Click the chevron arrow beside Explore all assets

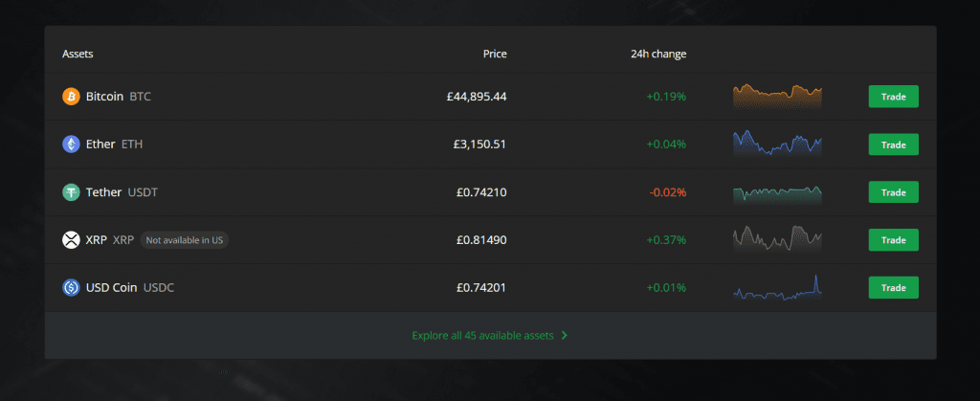565,335
